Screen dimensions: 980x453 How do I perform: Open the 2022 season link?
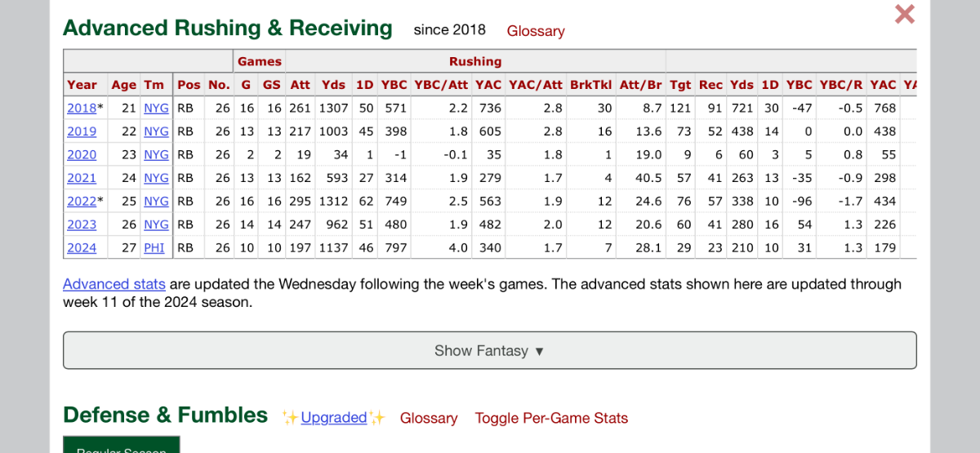pyautogui.click(x=82, y=202)
